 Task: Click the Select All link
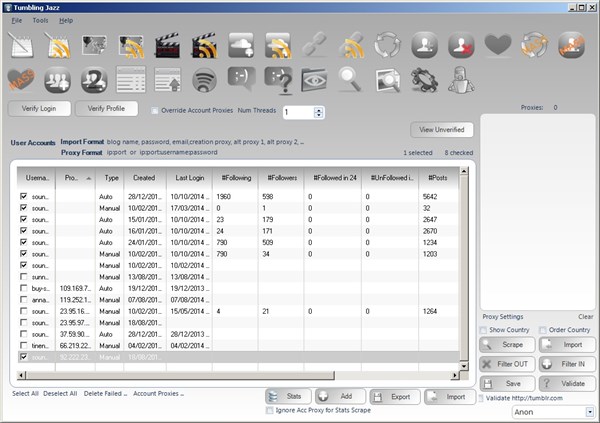[25, 394]
